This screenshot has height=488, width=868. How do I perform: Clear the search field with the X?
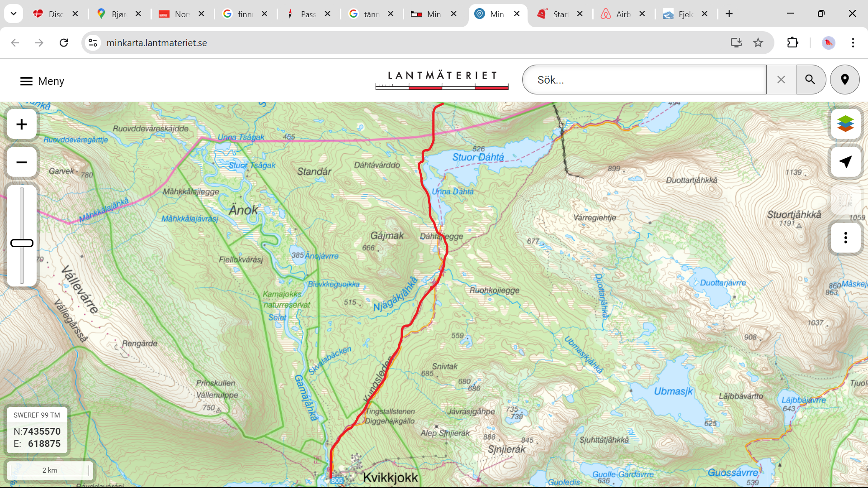tap(781, 80)
